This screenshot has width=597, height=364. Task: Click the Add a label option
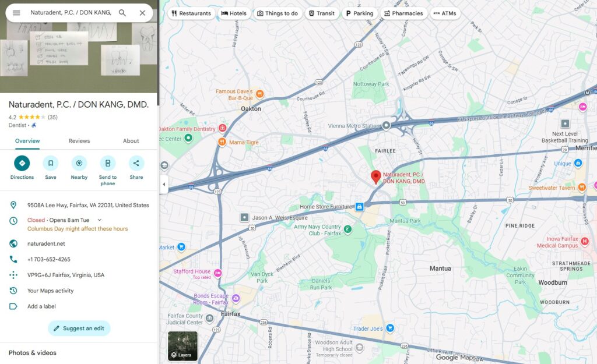tap(41, 306)
